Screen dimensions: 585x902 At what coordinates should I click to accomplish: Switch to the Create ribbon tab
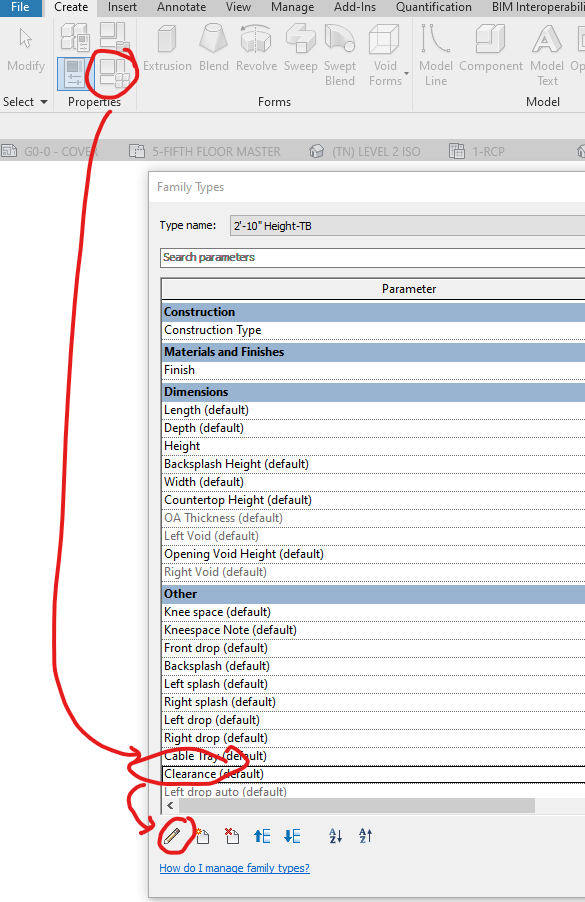coord(71,7)
